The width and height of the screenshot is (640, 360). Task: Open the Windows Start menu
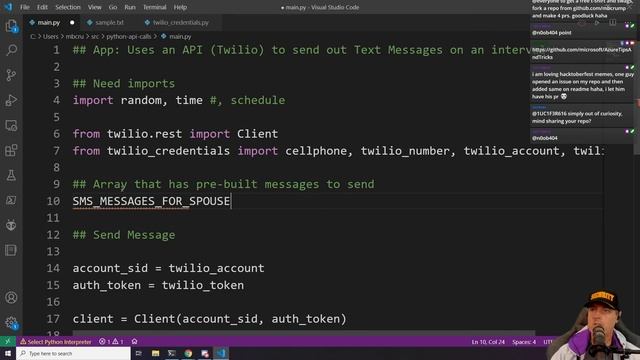pyautogui.click(x=8, y=353)
